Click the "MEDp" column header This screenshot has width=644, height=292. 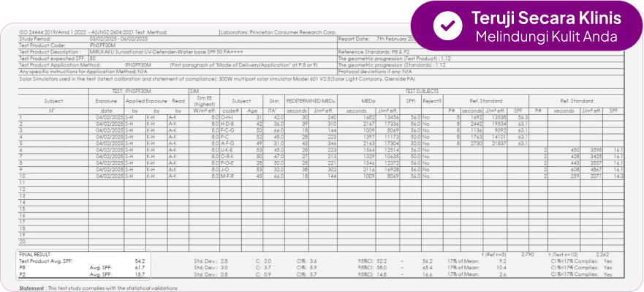(368, 101)
